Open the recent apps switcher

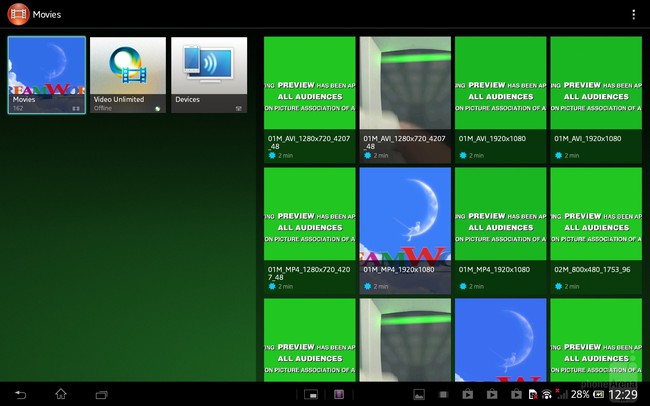(x=101, y=394)
